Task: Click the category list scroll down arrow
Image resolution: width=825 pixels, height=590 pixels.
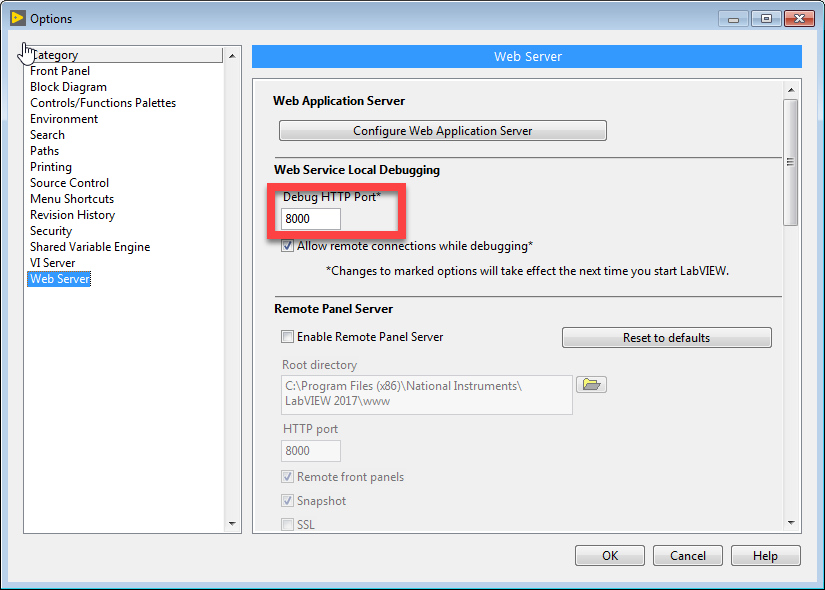Action: (x=233, y=523)
